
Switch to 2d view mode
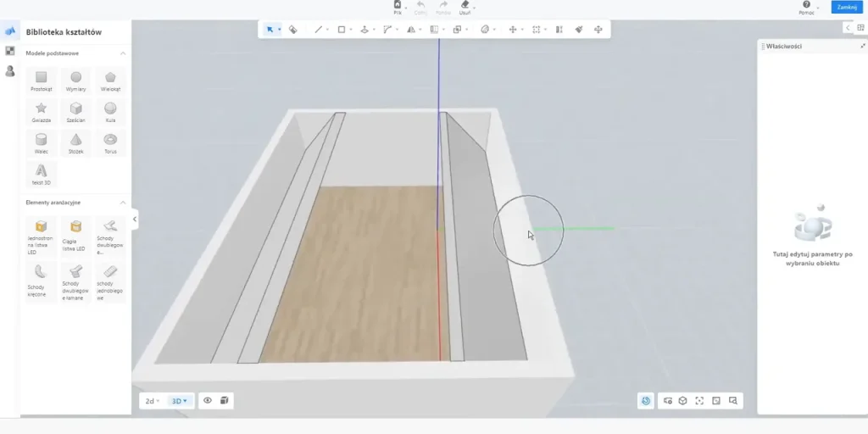click(x=153, y=401)
